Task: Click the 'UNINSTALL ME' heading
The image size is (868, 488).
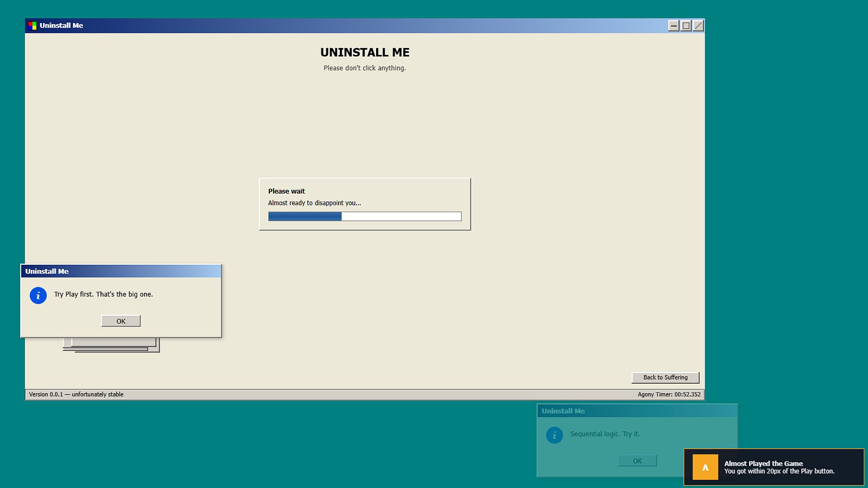Action: [x=365, y=52]
